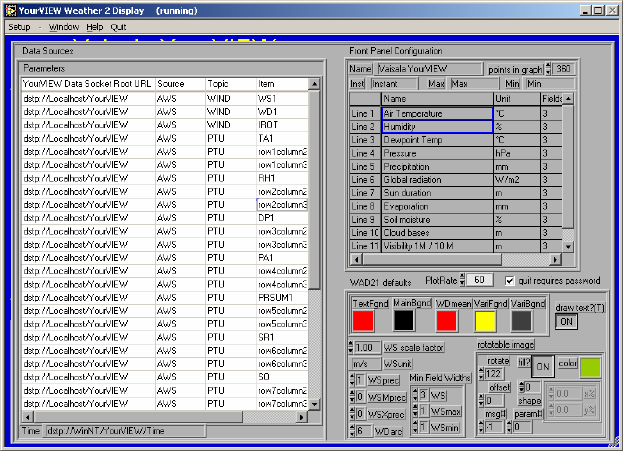The height and width of the screenshot is (451, 623).
Task: Click the SR1 item cell
Action: (282, 337)
